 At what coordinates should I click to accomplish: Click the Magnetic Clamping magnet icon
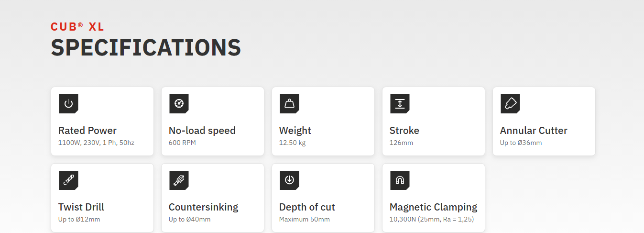[400, 180]
